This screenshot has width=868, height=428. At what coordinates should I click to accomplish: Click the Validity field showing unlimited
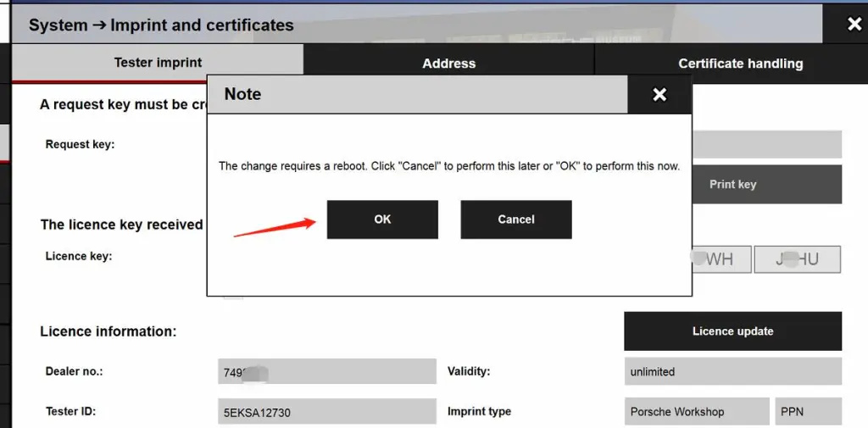pos(732,371)
